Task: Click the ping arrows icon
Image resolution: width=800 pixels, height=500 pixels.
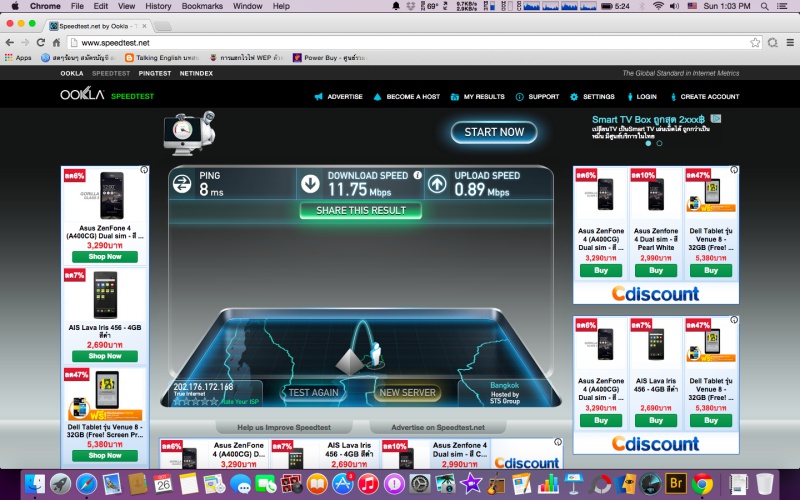Action: pos(182,184)
